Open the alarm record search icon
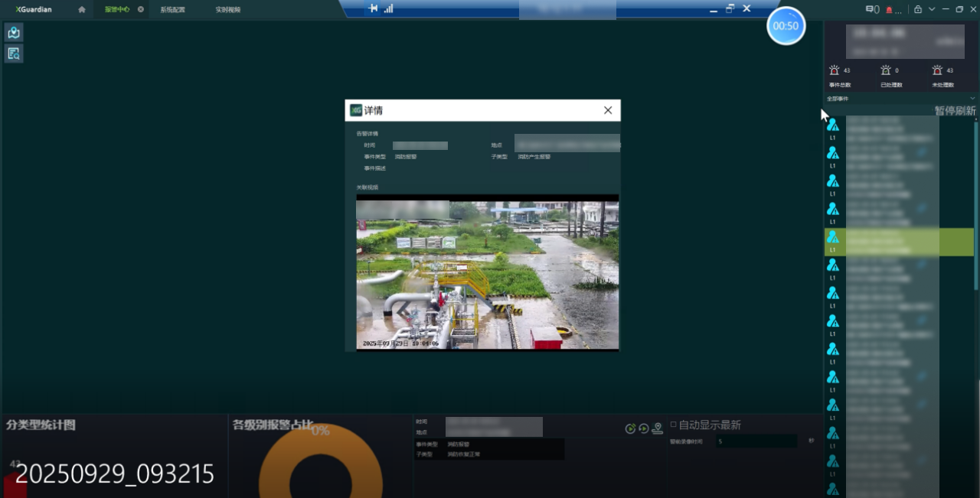Image resolution: width=980 pixels, height=498 pixels. (14, 54)
